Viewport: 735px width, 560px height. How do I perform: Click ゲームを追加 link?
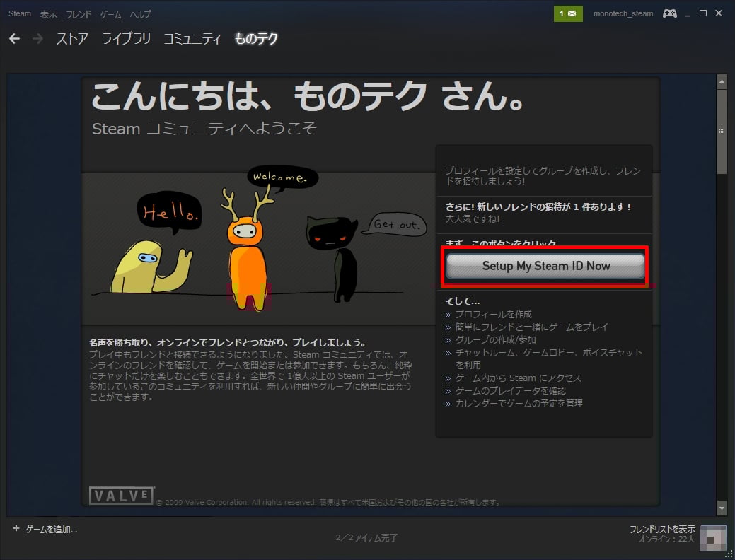click(x=51, y=529)
